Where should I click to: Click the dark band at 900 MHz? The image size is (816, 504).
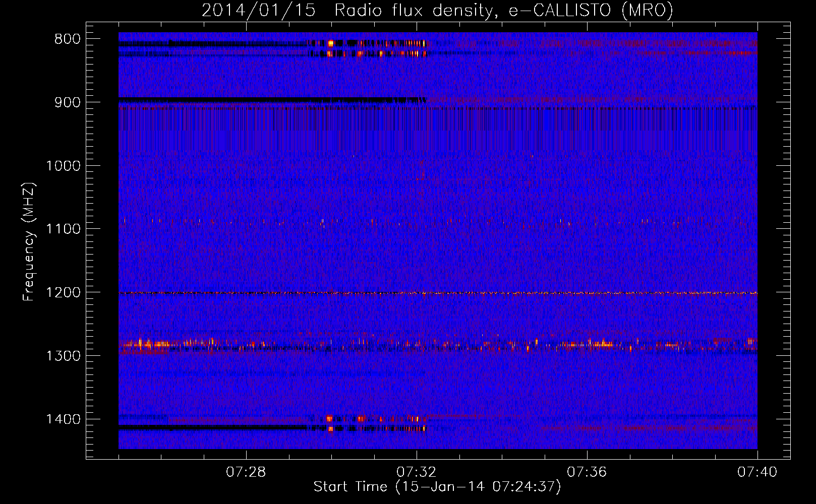(x=272, y=100)
